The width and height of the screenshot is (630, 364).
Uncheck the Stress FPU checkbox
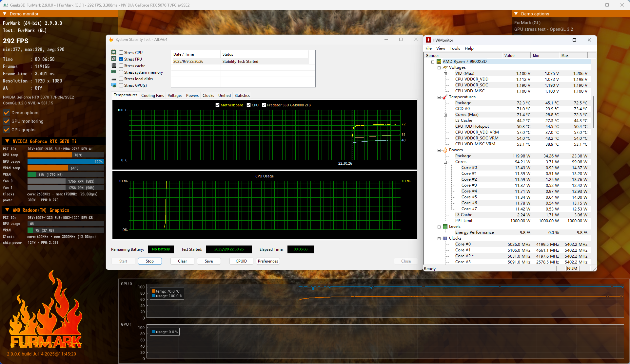(x=121, y=59)
